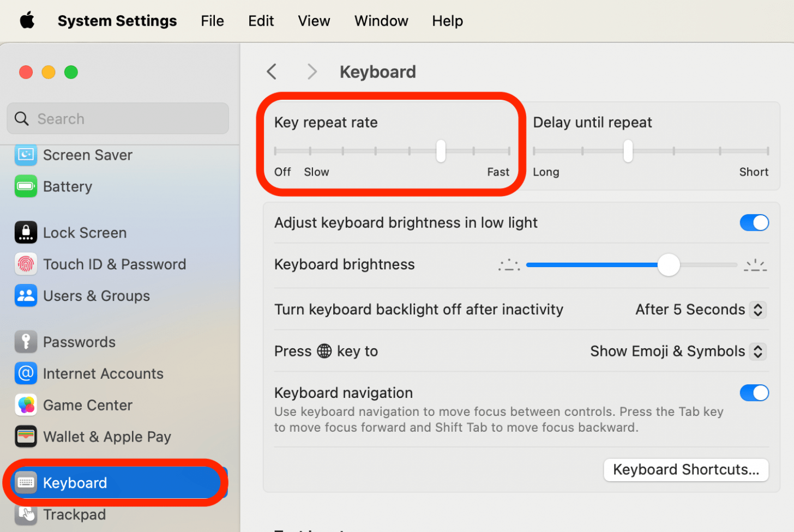794x532 pixels.
Task: Open the Window menu
Action: (x=381, y=21)
